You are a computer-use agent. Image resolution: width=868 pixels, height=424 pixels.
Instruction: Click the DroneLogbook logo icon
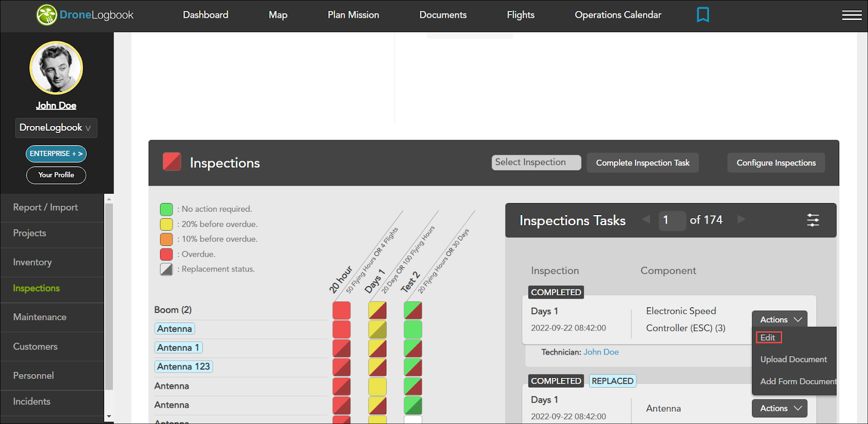pyautogui.click(x=47, y=15)
